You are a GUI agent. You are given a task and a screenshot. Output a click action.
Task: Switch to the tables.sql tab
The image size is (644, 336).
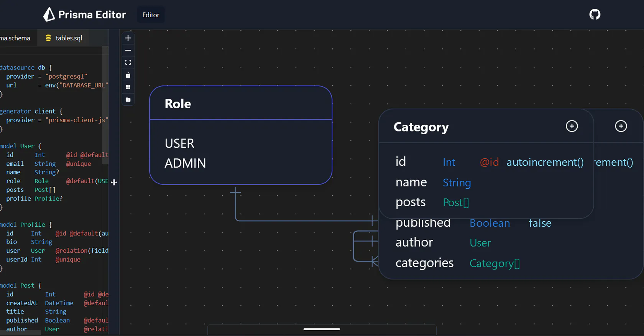(64, 38)
